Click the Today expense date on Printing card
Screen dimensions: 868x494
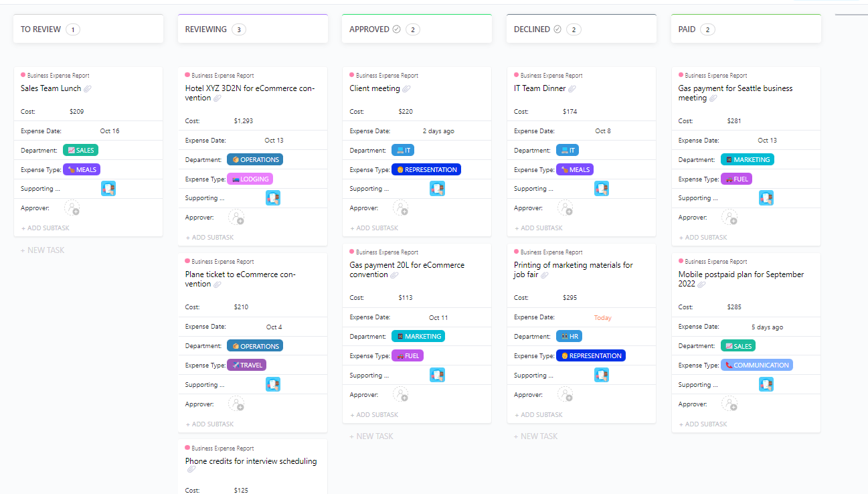pyautogui.click(x=602, y=317)
